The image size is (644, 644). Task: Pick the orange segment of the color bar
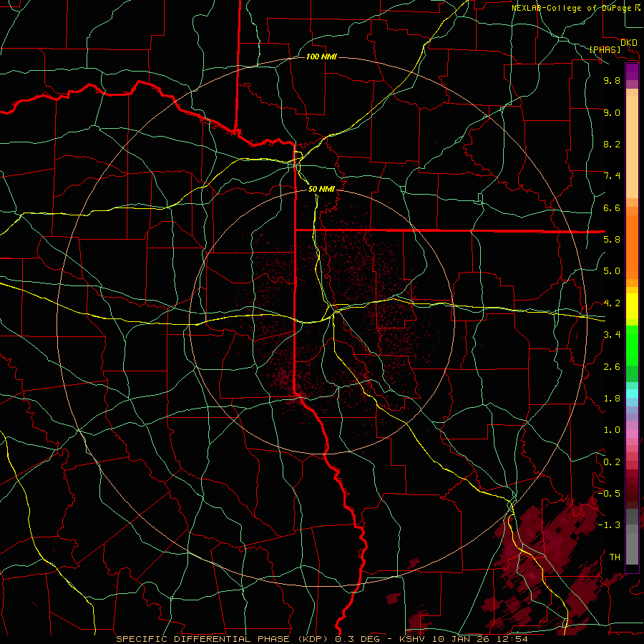tap(632, 248)
